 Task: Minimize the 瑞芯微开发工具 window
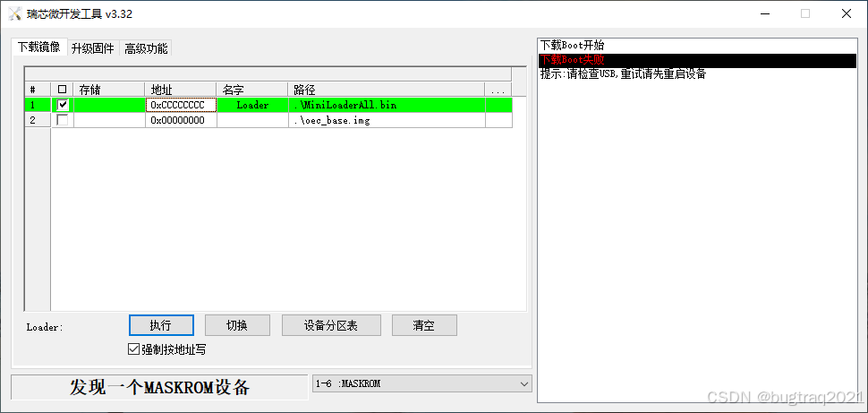(x=764, y=13)
